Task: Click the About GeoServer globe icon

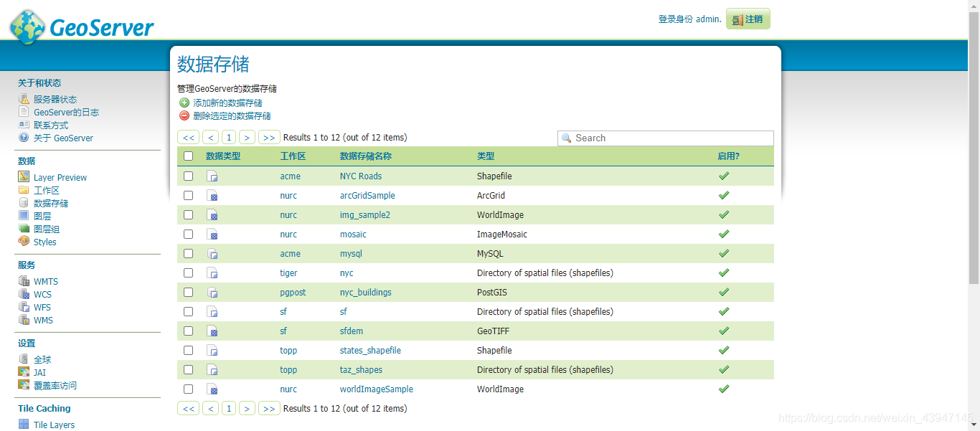Action: tap(24, 138)
